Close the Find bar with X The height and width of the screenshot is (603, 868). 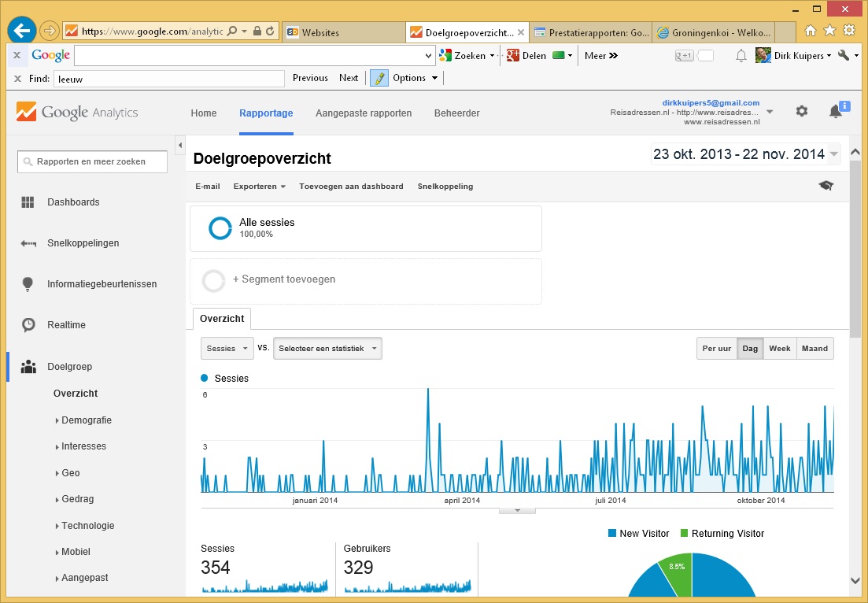pos(18,79)
